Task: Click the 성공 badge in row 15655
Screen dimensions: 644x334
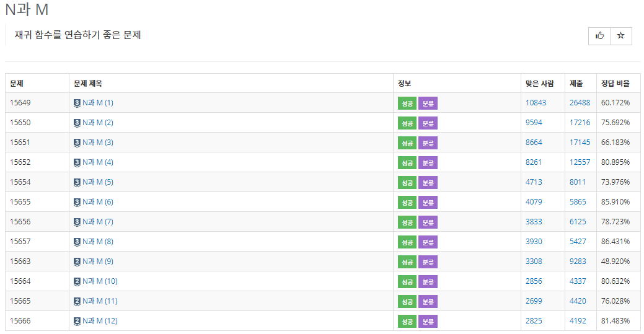Action: point(407,203)
